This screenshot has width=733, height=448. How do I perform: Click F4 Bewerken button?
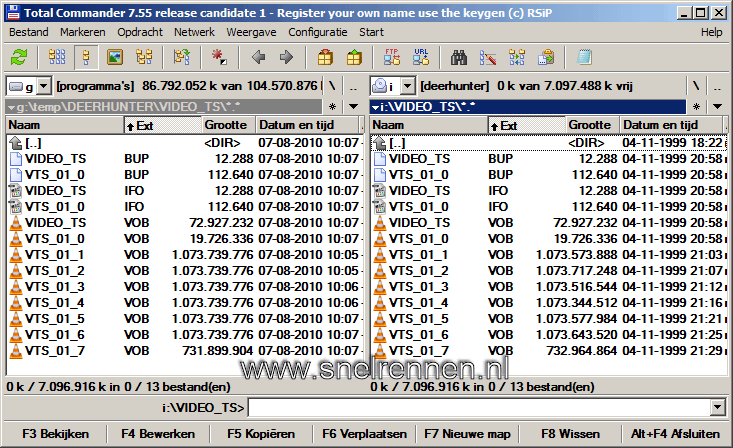(158, 434)
